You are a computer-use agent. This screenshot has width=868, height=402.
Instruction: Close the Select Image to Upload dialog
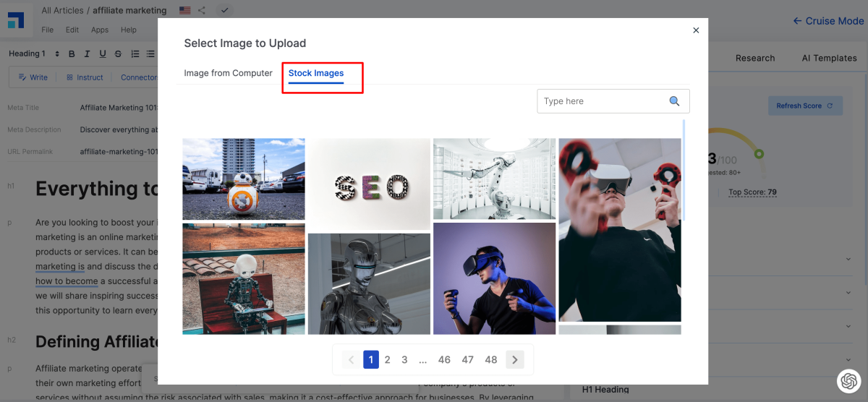click(x=696, y=30)
